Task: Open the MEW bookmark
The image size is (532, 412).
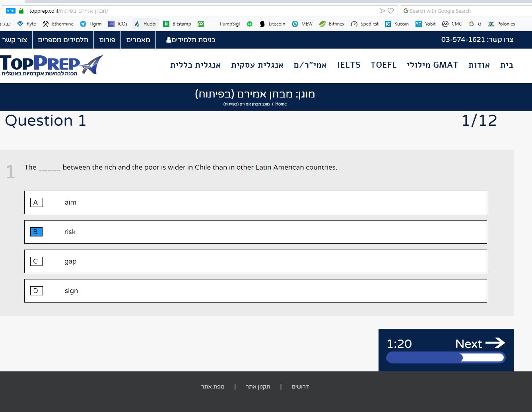Action: tap(302, 24)
